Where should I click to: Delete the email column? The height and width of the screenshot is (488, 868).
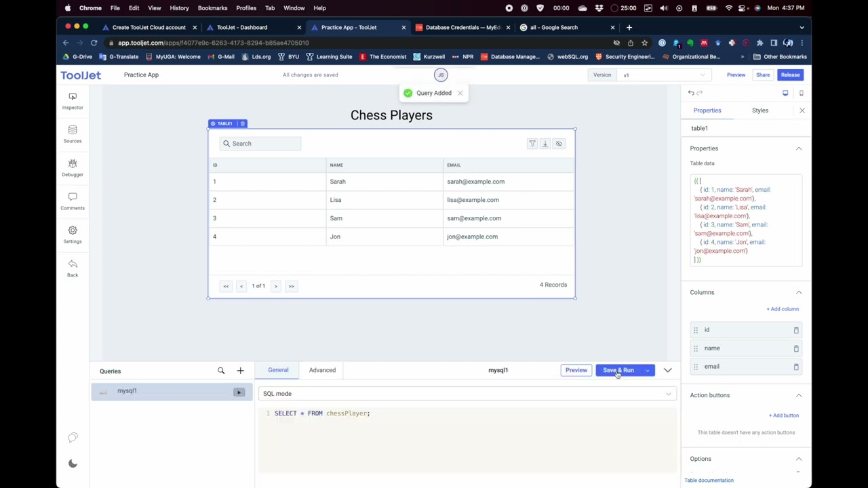[x=796, y=367]
